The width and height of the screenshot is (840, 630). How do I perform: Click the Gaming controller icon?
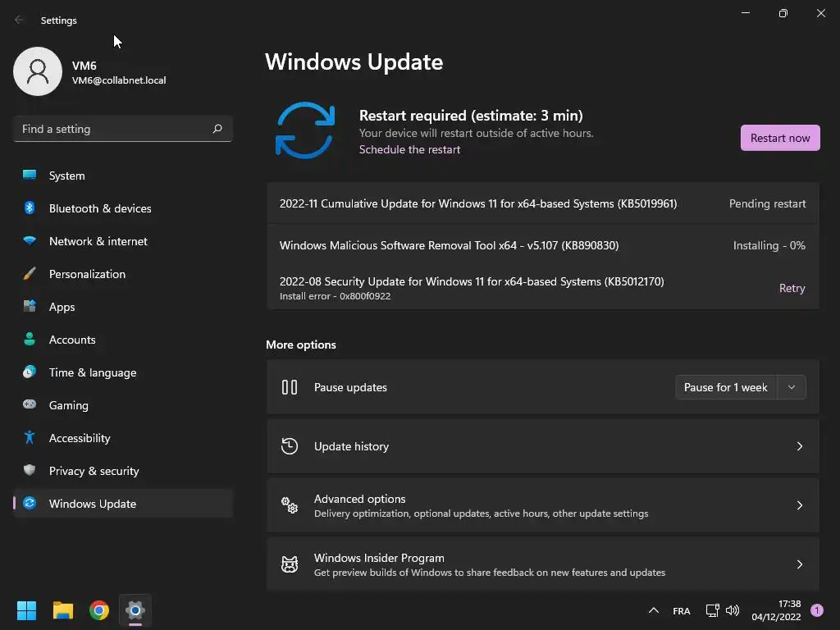pos(30,405)
